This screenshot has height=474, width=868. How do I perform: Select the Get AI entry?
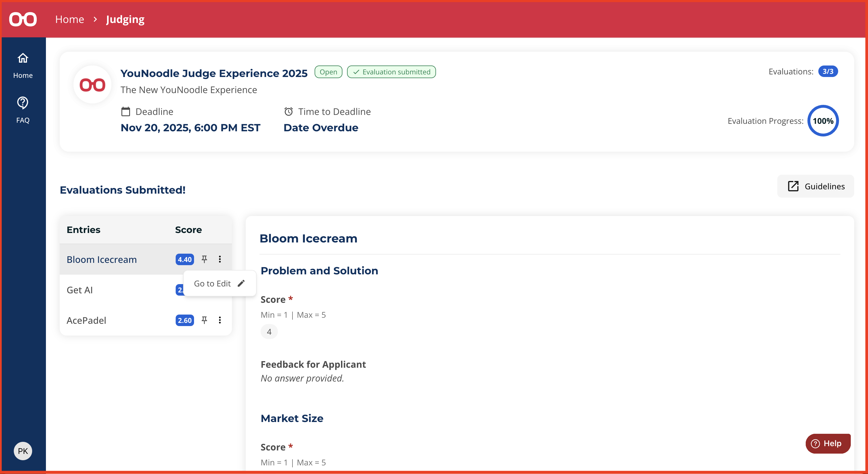coord(80,290)
